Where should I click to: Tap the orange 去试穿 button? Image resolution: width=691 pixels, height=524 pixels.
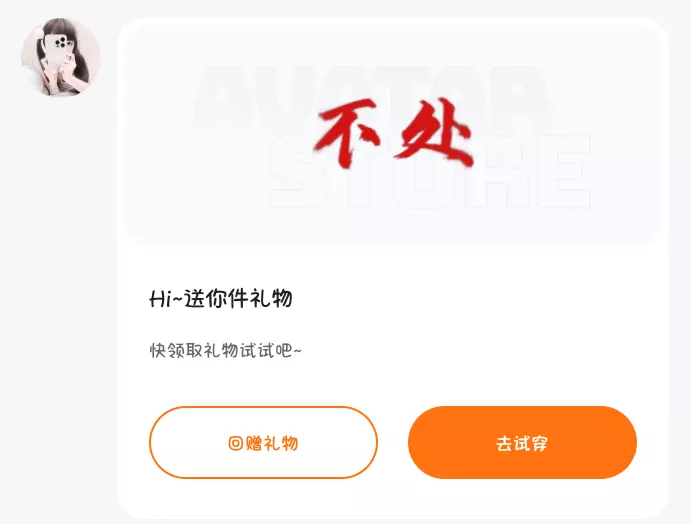click(522, 442)
